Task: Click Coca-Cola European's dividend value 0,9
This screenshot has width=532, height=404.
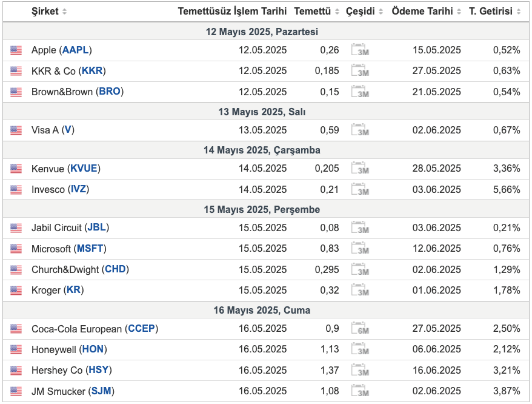Action: coord(332,329)
